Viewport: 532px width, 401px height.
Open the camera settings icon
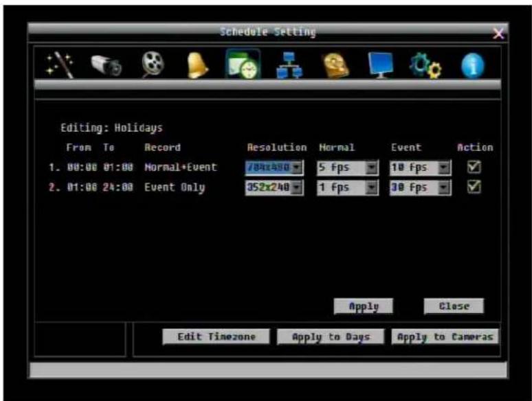pyautogui.click(x=107, y=65)
